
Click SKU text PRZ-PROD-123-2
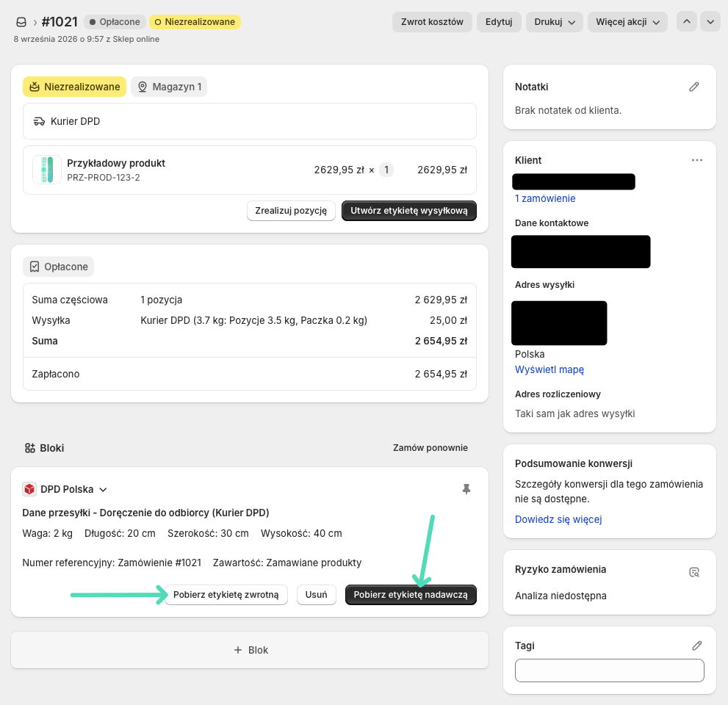[x=103, y=177]
